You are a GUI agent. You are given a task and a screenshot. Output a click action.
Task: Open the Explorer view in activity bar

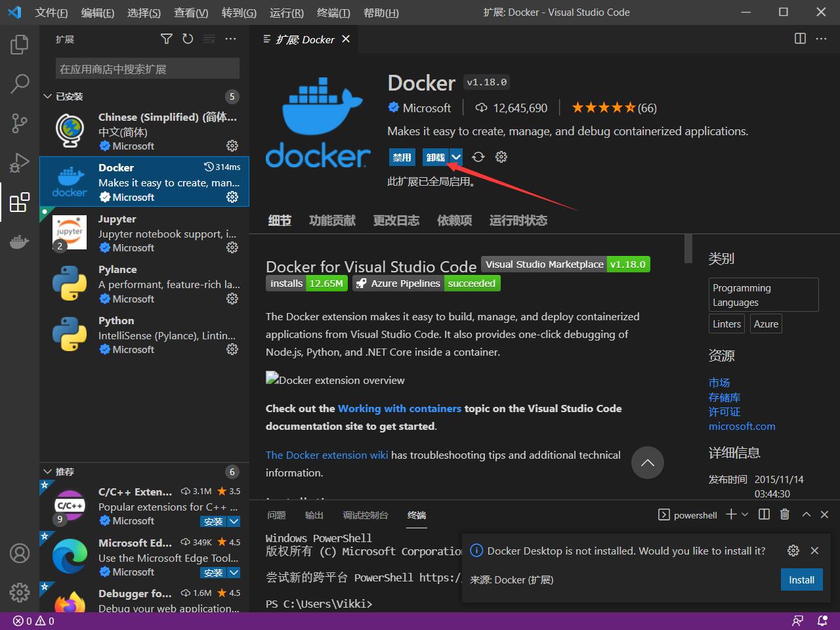[20, 44]
